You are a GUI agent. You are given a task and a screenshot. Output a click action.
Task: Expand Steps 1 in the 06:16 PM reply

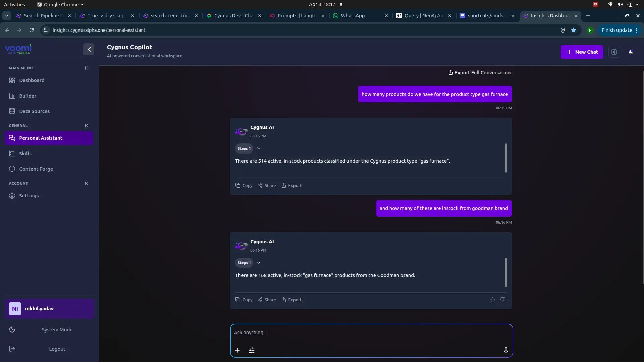259,263
